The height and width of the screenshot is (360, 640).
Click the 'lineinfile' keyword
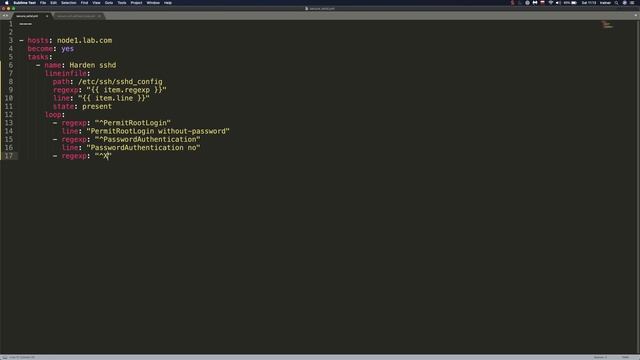pos(65,73)
